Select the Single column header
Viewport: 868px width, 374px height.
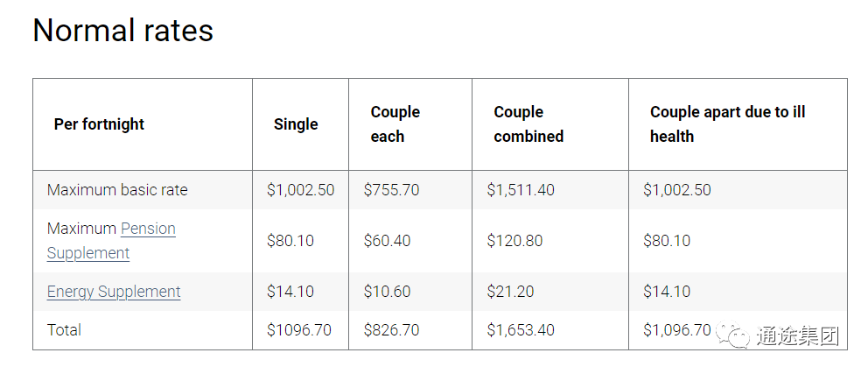point(296,124)
